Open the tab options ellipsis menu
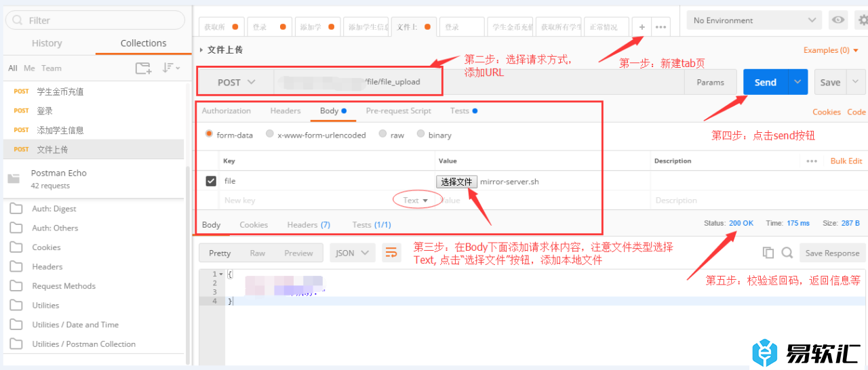Viewport: 868px width, 370px height. (x=660, y=27)
